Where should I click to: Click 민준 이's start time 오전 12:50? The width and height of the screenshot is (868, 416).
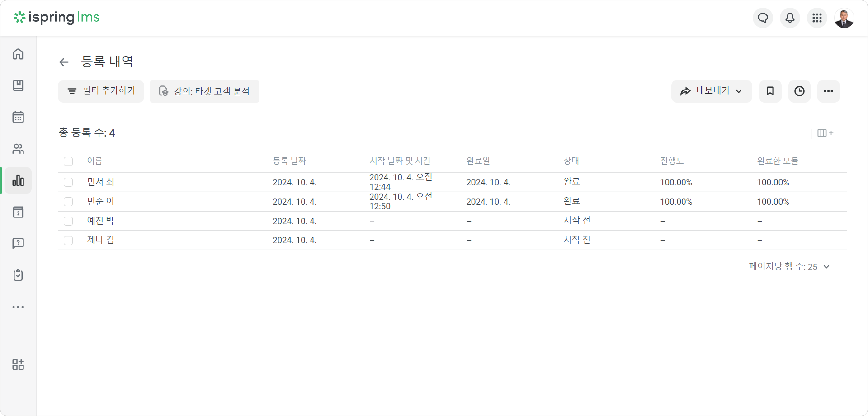coord(401,202)
